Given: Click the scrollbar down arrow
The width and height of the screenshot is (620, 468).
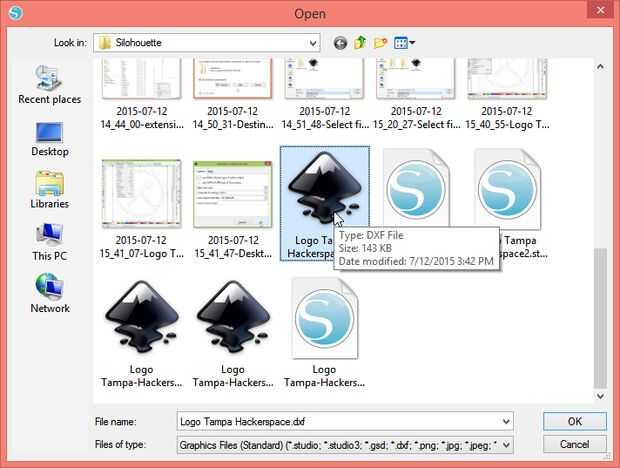Looking at the screenshot, I should click(x=600, y=396).
